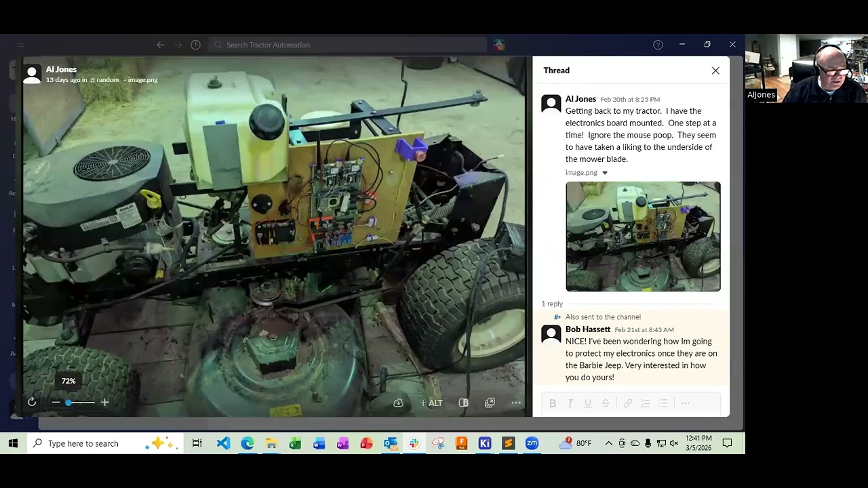Open Sublime Text from taskbar
868x488 pixels.
(x=509, y=443)
